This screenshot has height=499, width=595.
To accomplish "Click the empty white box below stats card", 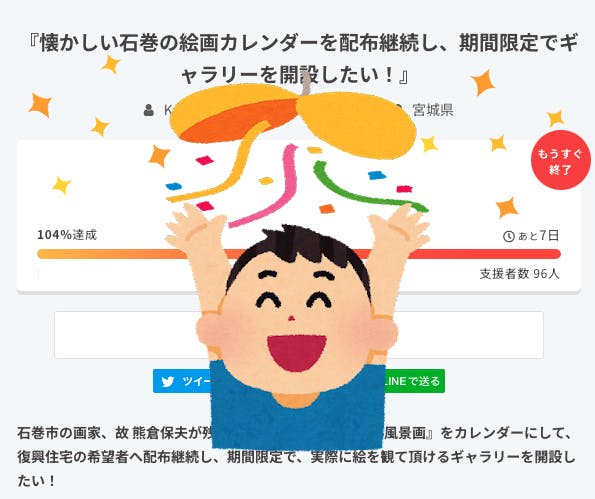I will (x=299, y=335).
